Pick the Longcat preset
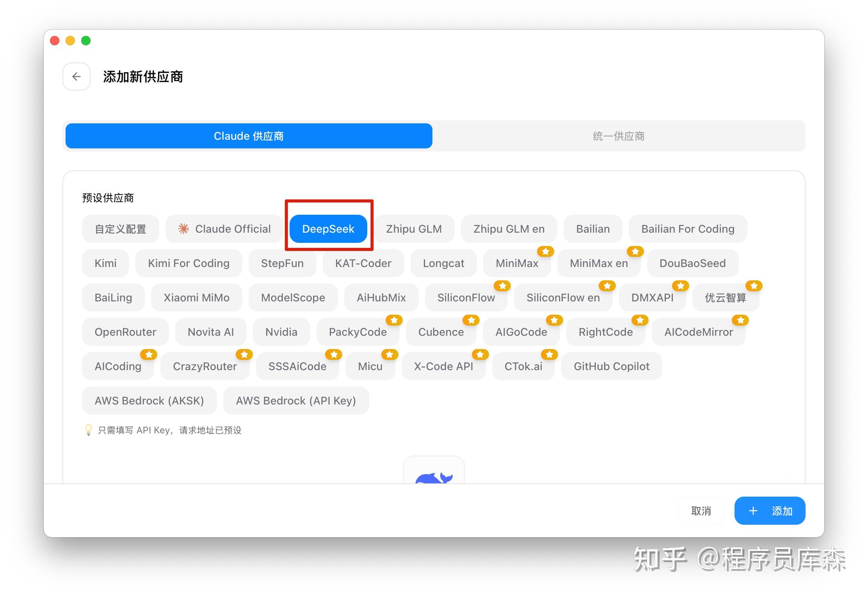This screenshot has height=595, width=868. point(444,263)
